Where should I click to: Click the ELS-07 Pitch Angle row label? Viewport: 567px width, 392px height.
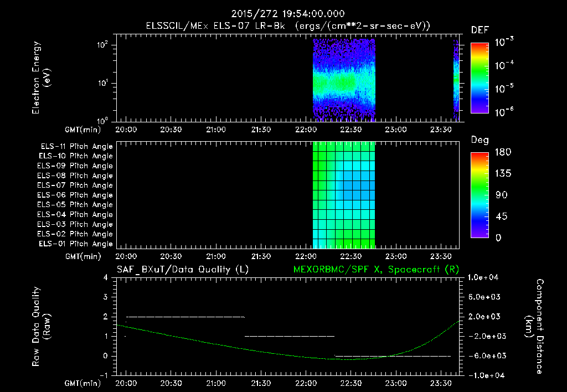click(x=75, y=185)
